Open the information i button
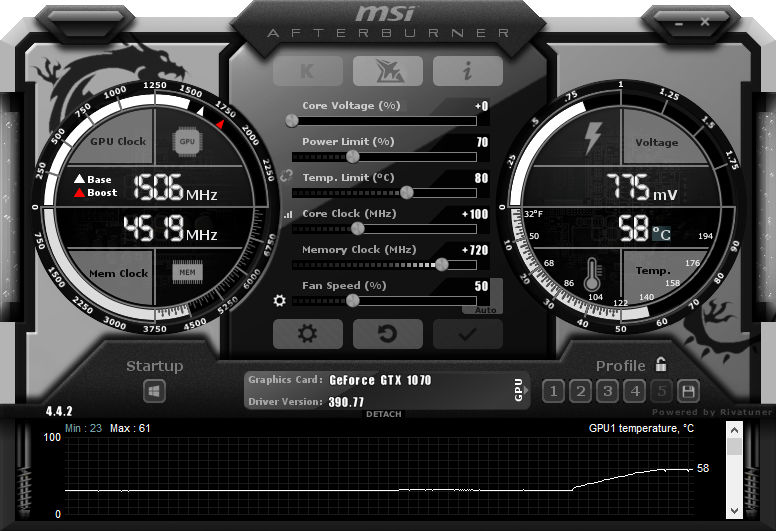The height and width of the screenshot is (531, 776). (468, 71)
